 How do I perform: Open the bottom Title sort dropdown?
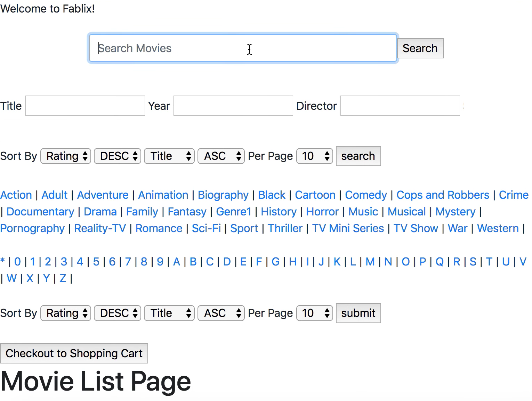[169, 313]
